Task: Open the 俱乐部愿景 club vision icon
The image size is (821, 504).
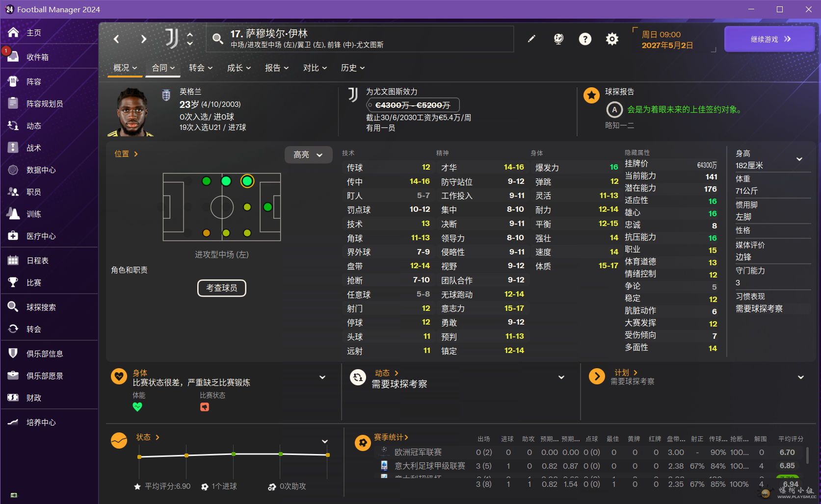Action: (x=13, y=376)
